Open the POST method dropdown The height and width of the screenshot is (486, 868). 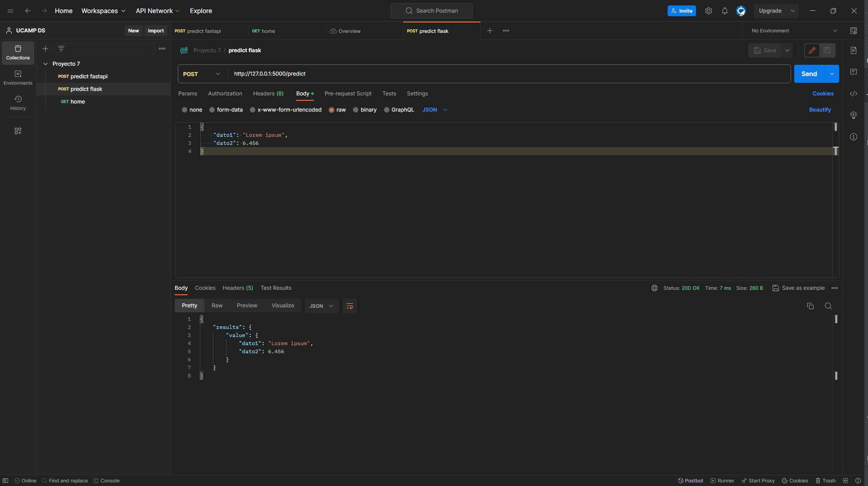202,74
